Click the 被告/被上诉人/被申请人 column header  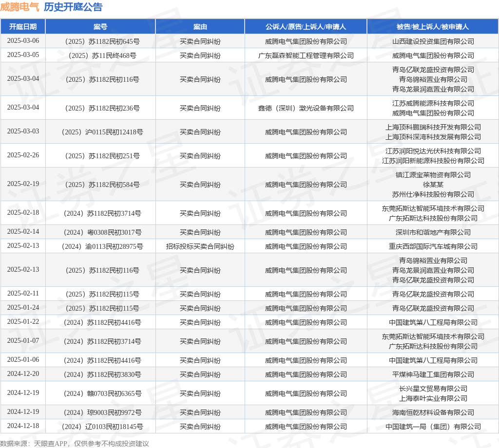[433, 27]
